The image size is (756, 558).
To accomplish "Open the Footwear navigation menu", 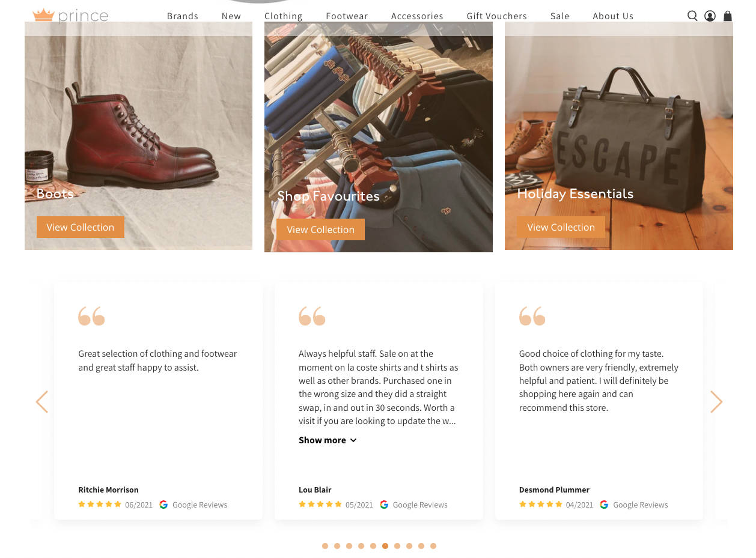I will 347,16.
